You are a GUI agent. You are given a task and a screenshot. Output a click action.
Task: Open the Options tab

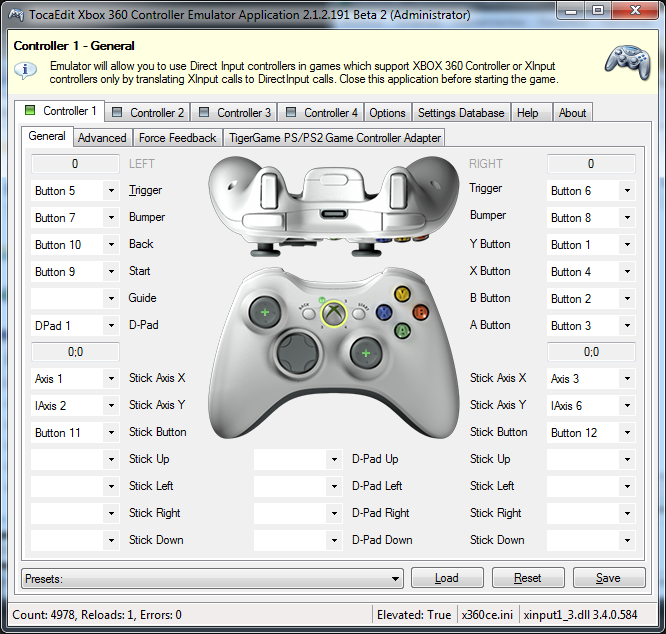pos(387,113)
